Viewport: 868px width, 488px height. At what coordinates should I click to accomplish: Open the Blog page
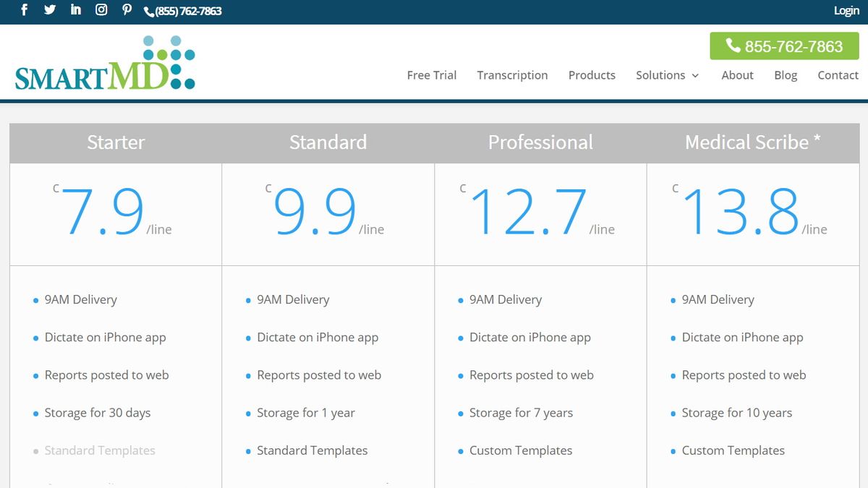786,75
